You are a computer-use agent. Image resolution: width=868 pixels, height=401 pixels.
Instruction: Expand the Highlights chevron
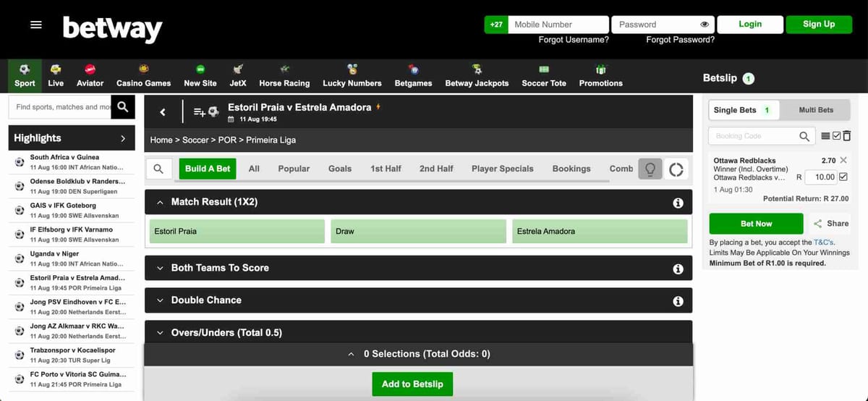click(123, 138)
